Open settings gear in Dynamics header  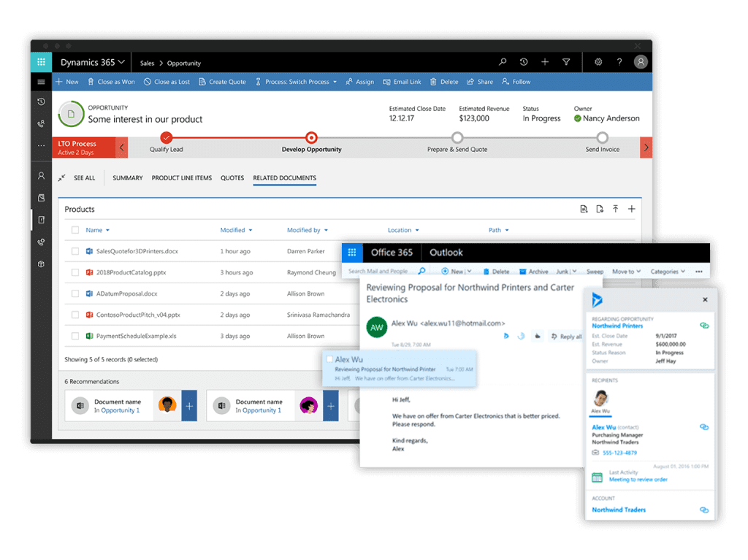tap(598, 62)
